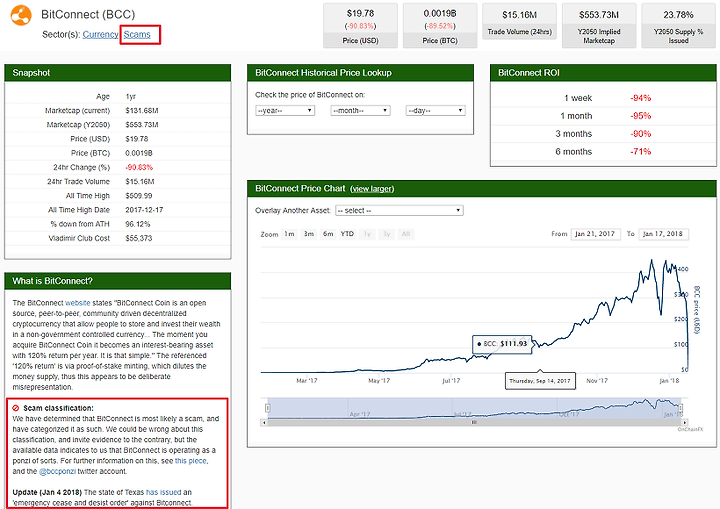Click the navigator scrollbar thumb grip

tap(474, 422)
